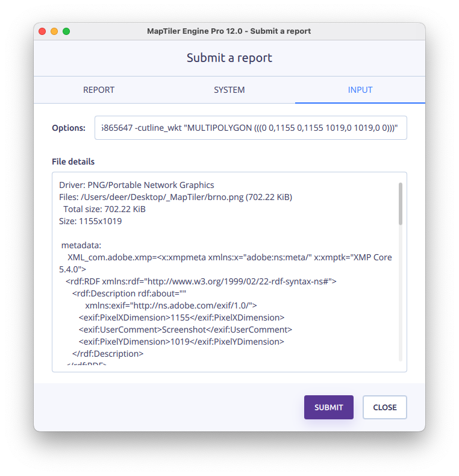
Task: Click the exif:PixelXDimension line
Action: click(181, 318)
